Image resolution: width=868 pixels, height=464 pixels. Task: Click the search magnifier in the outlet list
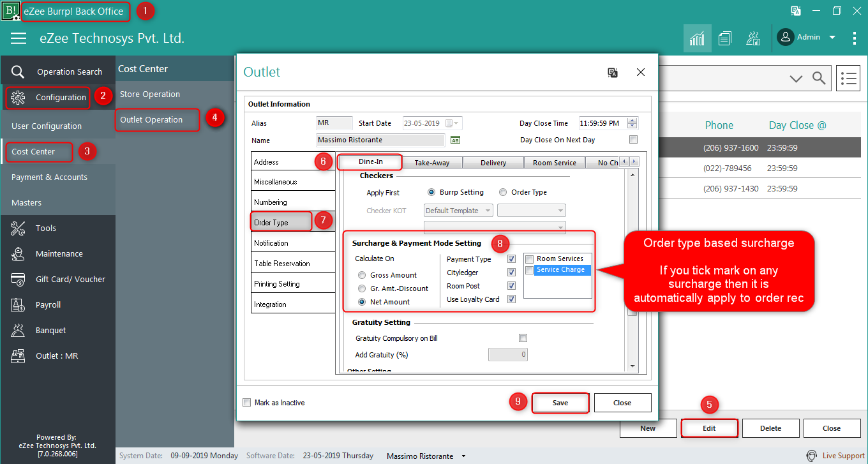click(x=818, y=78)
